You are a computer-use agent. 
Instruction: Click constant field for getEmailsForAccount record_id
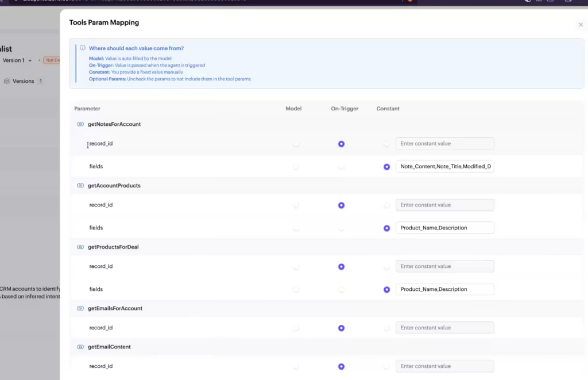tap(445, 328)
